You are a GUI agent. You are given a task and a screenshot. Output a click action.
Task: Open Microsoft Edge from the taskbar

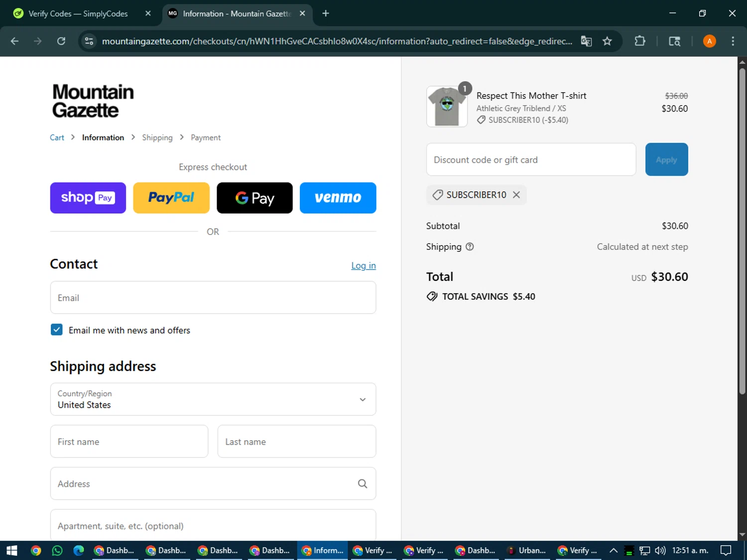click(79, 550)
